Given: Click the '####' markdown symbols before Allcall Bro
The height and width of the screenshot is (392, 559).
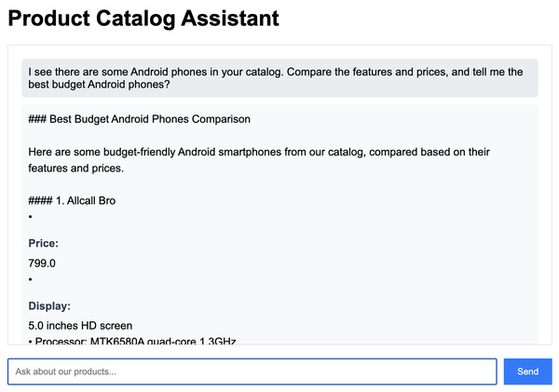Looking at the screenshot, I should click(40, 200).
